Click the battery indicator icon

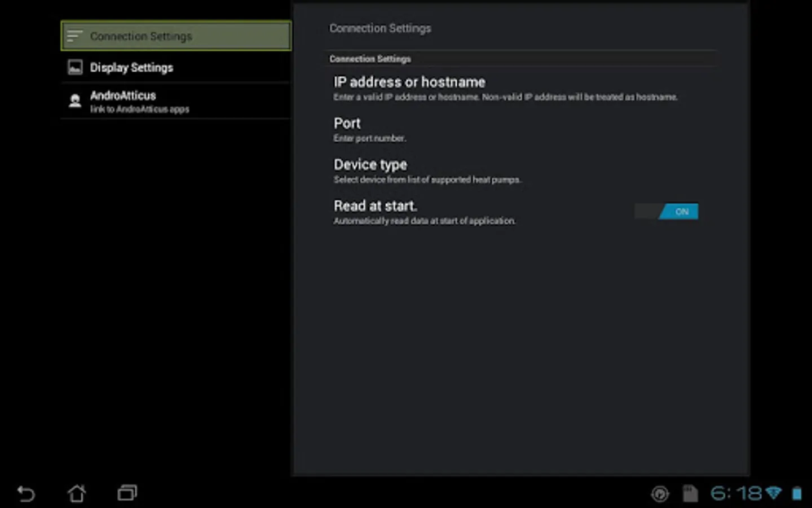click(x=797, y=493)
